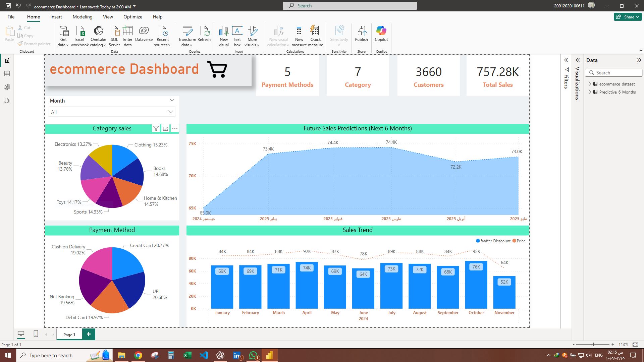Enable Focus mode on Category sales visual
The height and width of the screenshot is (362, 644).
165,128
